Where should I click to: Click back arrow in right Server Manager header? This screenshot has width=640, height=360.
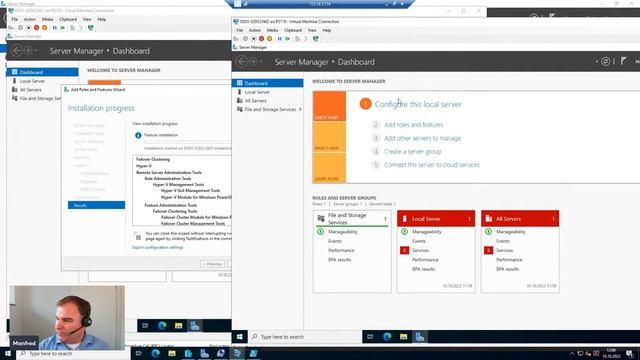coord(242,62)
